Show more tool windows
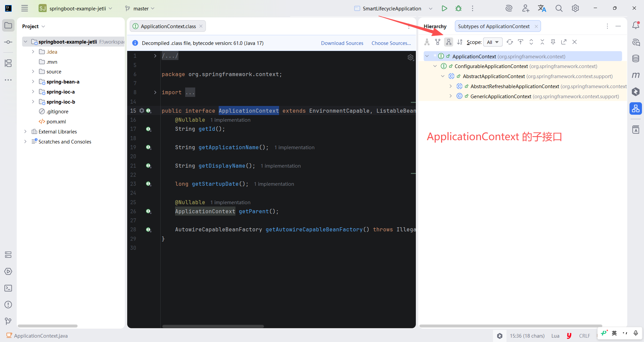This screenshot has width=644, height=342. coord(8,80)
